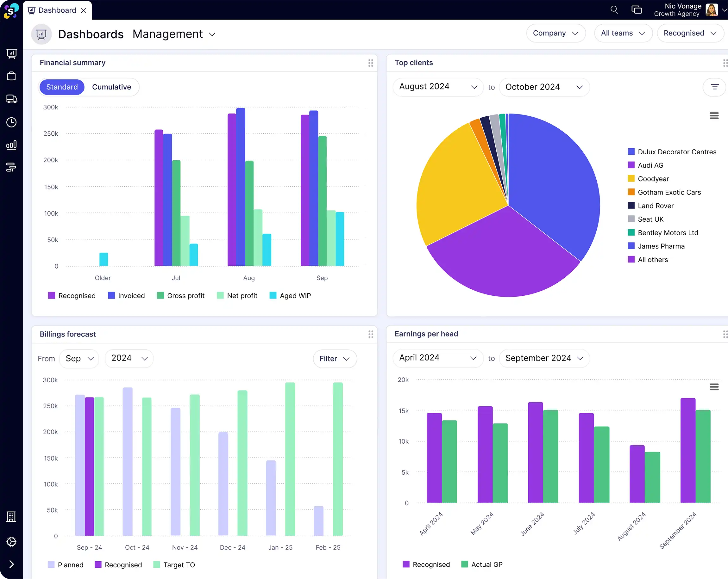Click the Financial summary widget drag handle

click(x=370, y=63)
